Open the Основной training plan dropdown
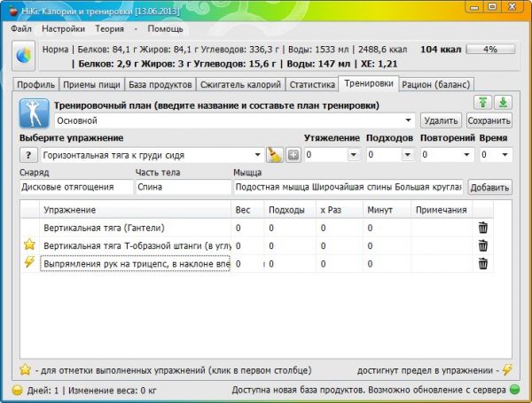Viewport: 532px width, 403px height. [408, 120]
